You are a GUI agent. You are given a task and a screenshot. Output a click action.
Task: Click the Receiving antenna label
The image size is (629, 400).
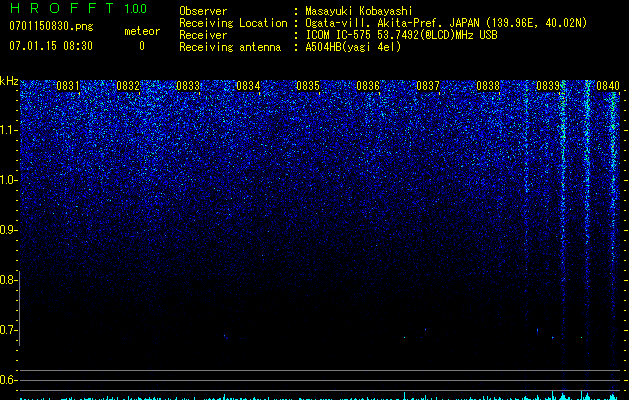pyautogui.click(x=230, y=47)
